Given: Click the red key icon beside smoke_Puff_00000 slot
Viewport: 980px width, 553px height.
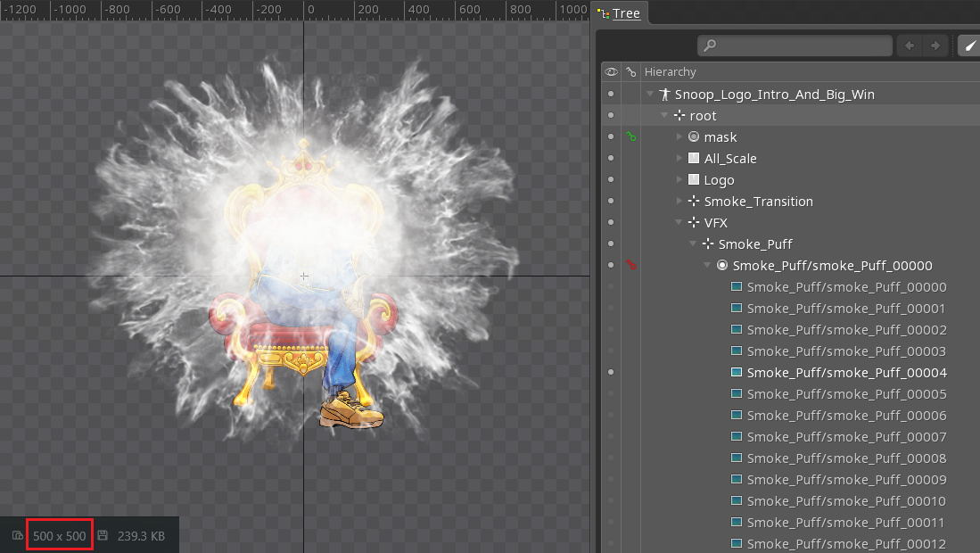Looking at the screenshot, I should pos(631,266).
